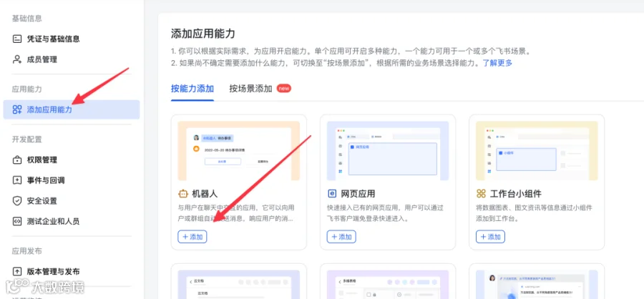This screenshot has width=644, height=299.
Task: Click the 基础信息 section label
Action: pyautogui.click(x=26, y=19)
